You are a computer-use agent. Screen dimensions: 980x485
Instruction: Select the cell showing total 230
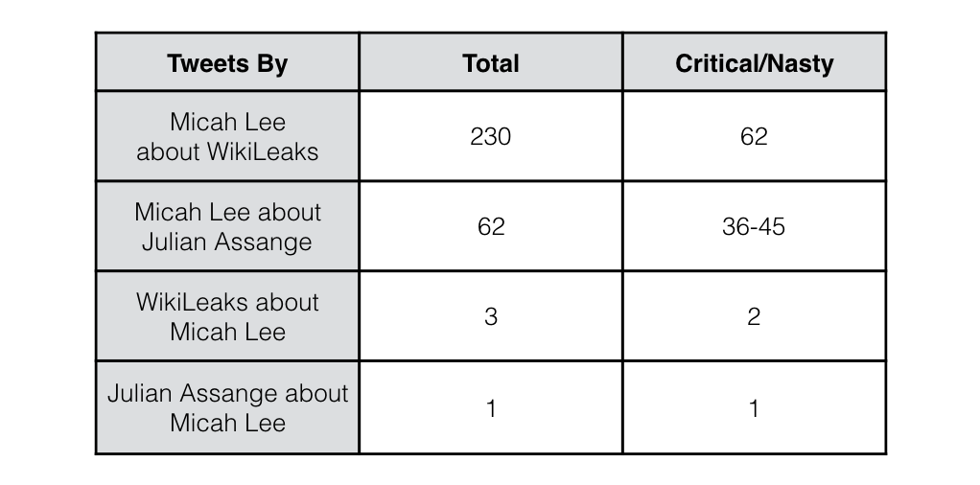tap(491, 136)
